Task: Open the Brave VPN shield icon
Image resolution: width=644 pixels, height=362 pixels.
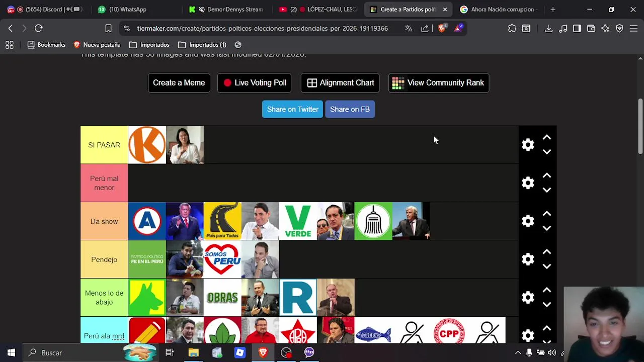Action: click(619, 28)
